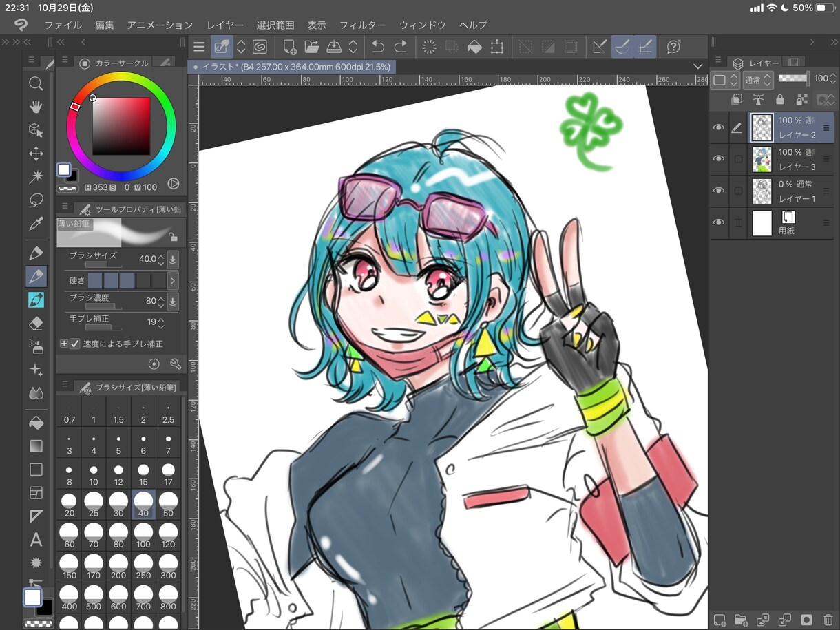Screen dimensions: 840x630
Task: Open layer color dropdown in Layer panel
Action: 726,80
